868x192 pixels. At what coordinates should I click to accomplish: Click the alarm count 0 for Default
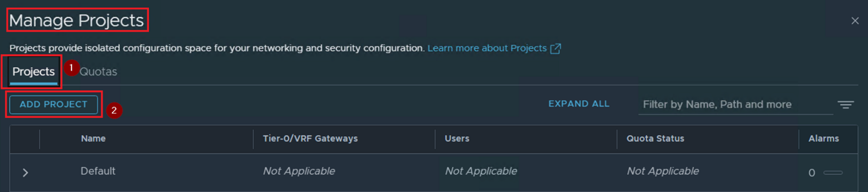pos(812,173)
